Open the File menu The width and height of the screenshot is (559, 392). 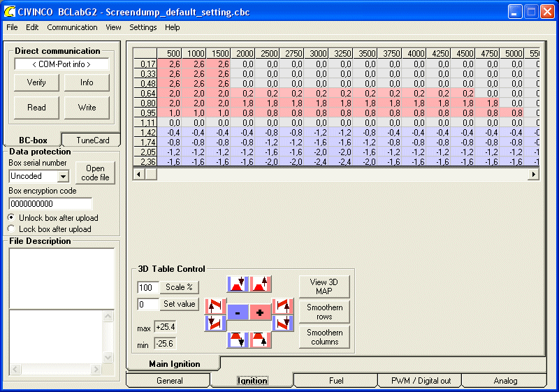click(x=12, y=27)
